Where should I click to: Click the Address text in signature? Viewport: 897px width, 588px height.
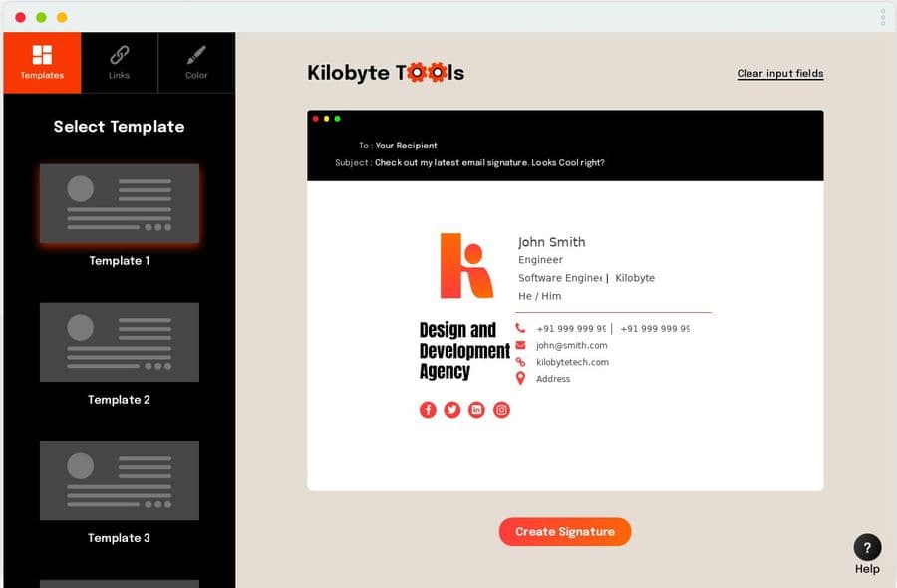552,379
